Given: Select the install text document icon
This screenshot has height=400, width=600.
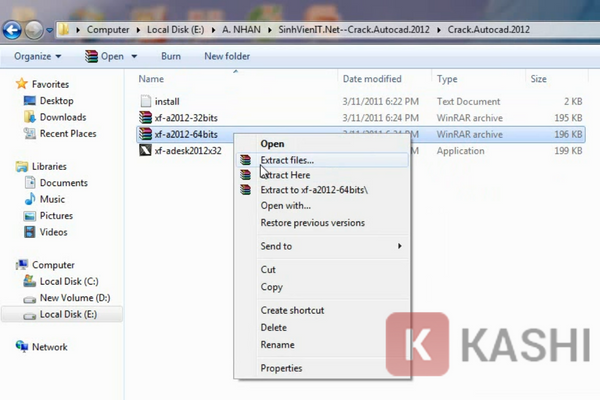Looking at the screenshot, I should (x=146, y=101).
